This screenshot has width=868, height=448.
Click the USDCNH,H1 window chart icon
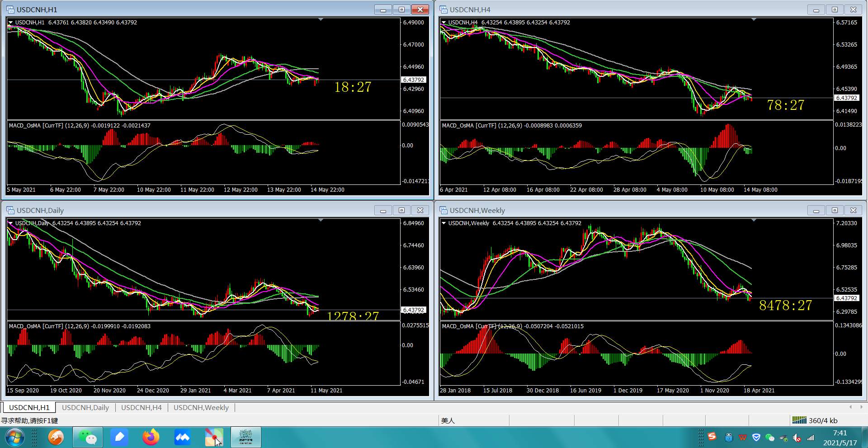(10, 9)
